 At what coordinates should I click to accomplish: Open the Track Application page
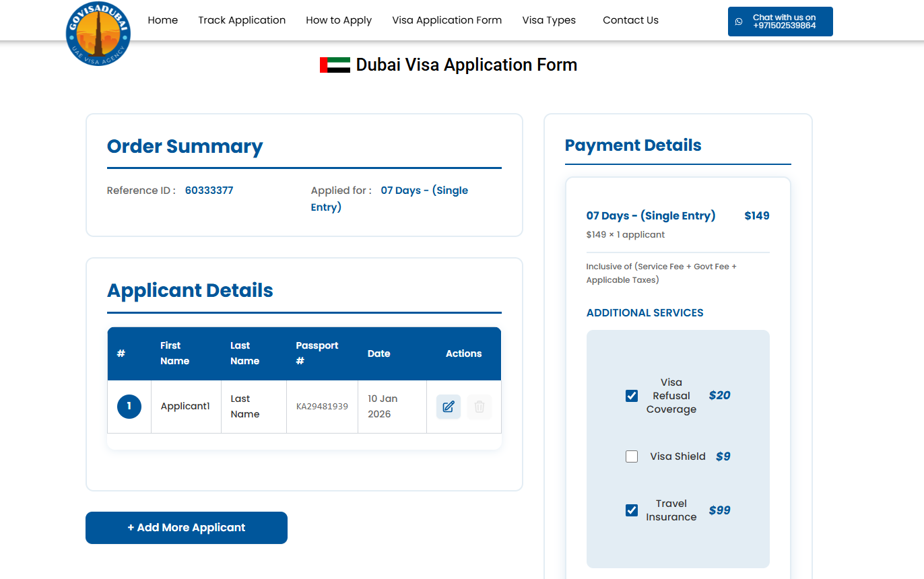(x=242, y=20)
